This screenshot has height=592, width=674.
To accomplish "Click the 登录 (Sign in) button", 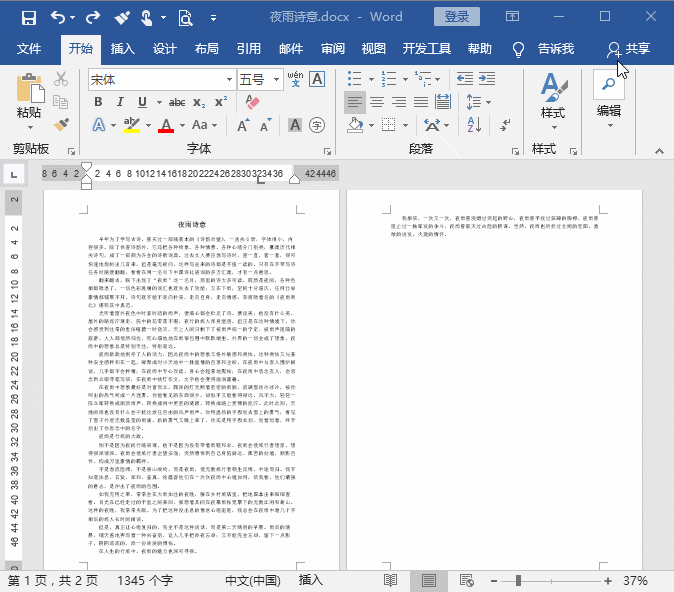I will click(456, 17).
